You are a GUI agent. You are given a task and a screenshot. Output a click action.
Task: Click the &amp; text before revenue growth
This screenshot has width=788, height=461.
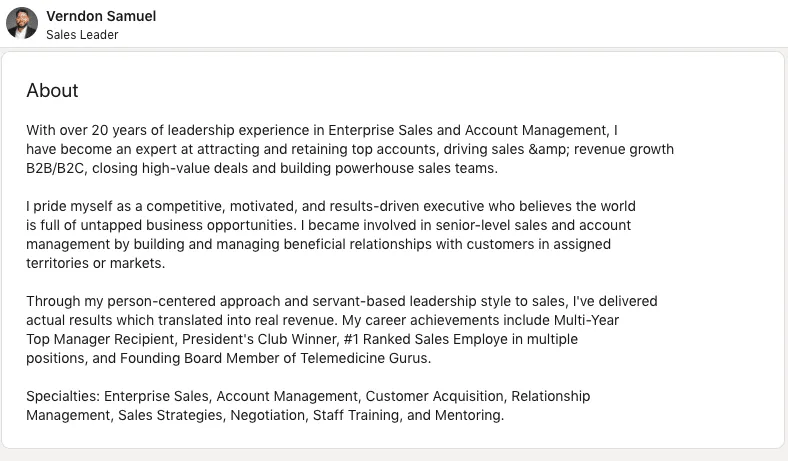(x=549, y=149)
